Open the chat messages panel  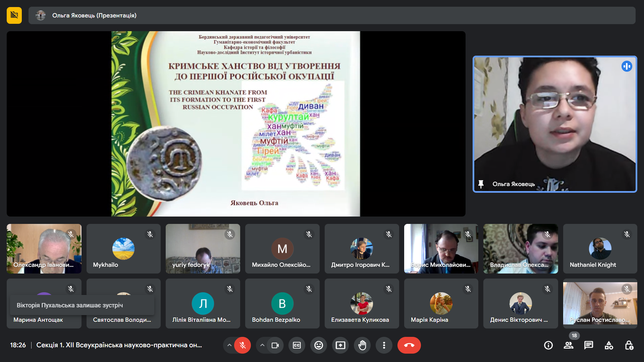pyautogui.click(x=588, y=345)
